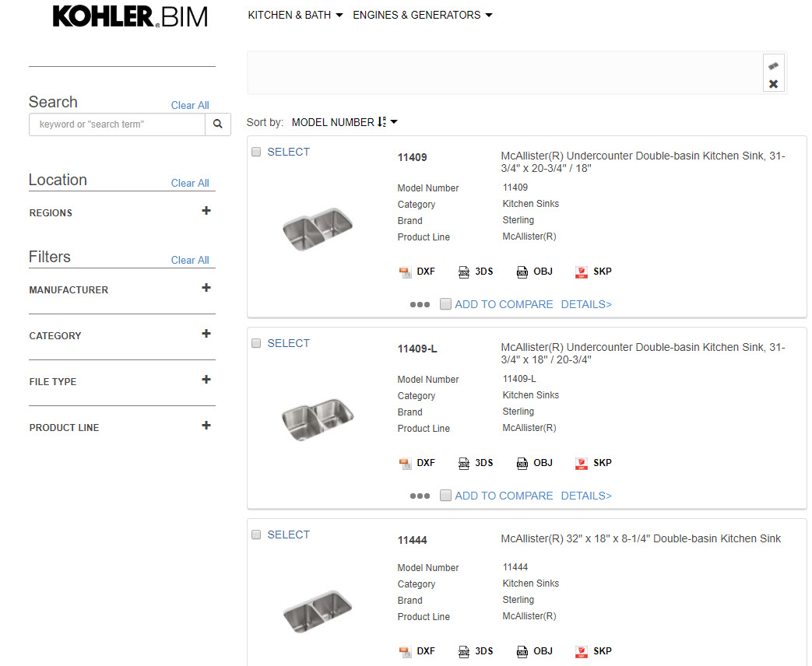
Task: Download SKP file for model 11409
Action: [x=593, y=272]
